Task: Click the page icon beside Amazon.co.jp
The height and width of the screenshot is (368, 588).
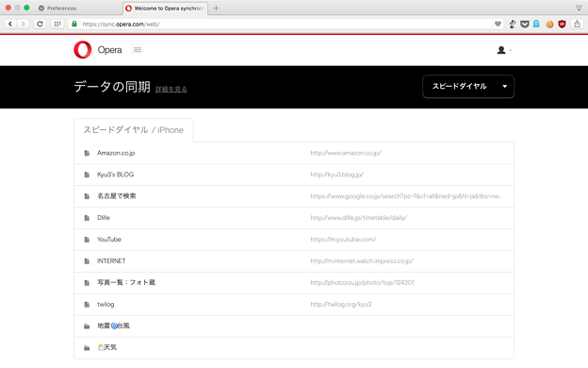Action: pos(87,153)
